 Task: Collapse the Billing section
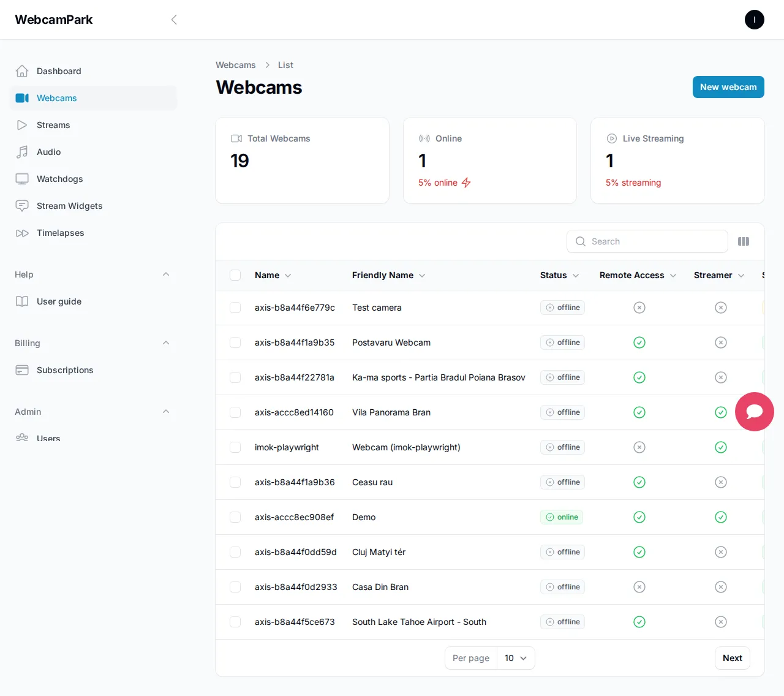165,343
